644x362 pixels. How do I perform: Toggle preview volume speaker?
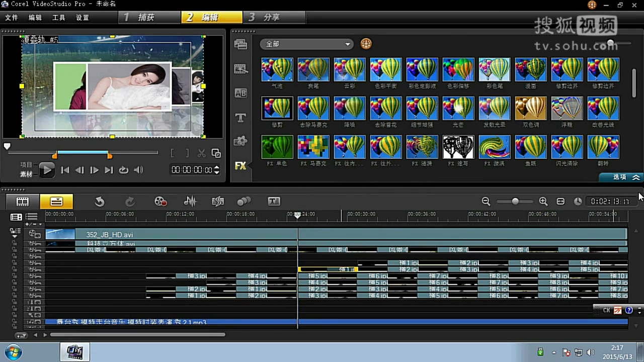[x=138, y=170]
